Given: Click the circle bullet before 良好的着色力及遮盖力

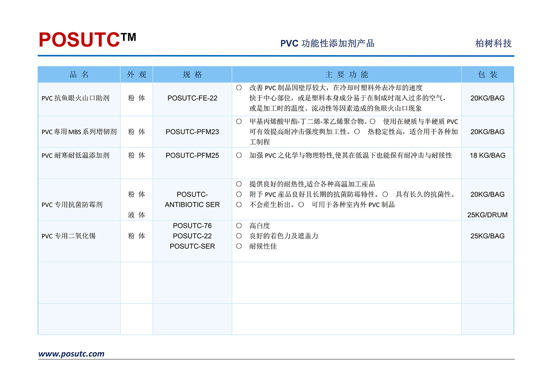Looking at the screenshot, I should [x=239, y=236].
